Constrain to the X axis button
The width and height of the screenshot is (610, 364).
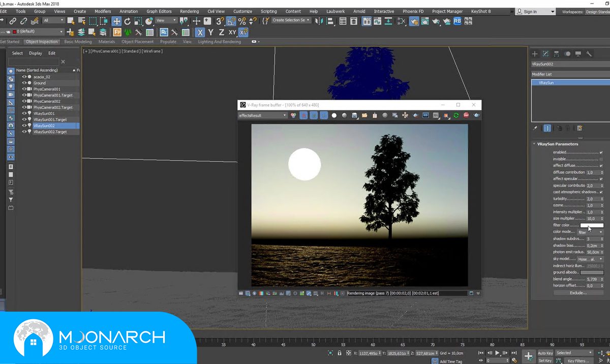coord(200,32)
